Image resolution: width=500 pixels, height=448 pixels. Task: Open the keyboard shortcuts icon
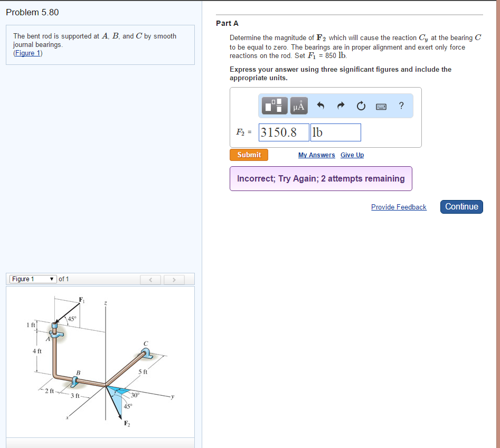(381, 106)
